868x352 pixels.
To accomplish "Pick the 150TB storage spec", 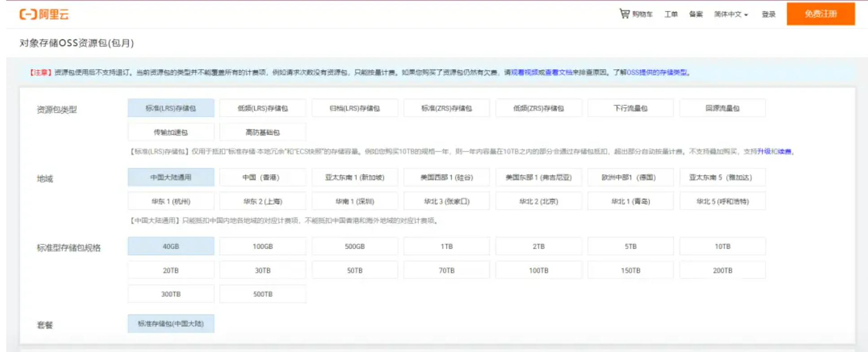I will click(631, 270).
